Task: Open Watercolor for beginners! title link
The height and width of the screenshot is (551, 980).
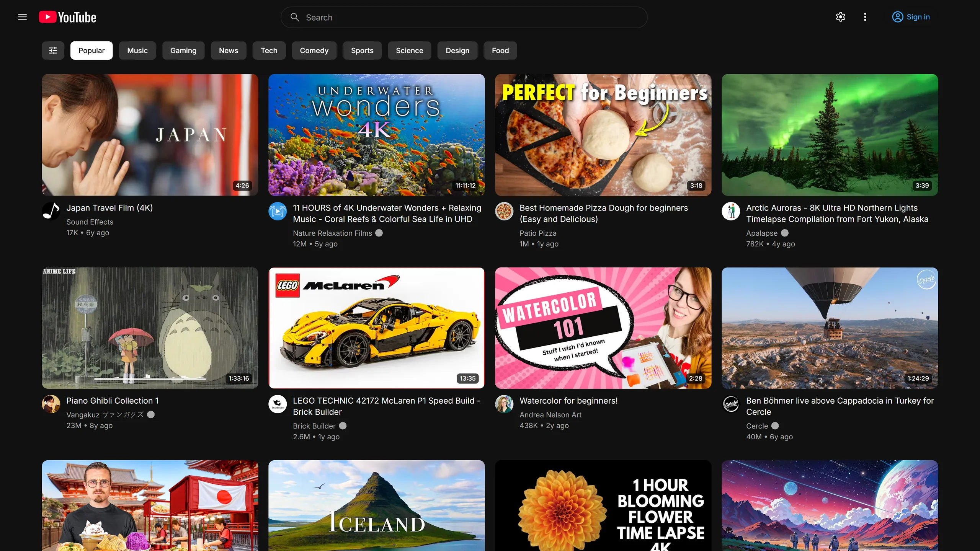Action: (x=568, y=401)
